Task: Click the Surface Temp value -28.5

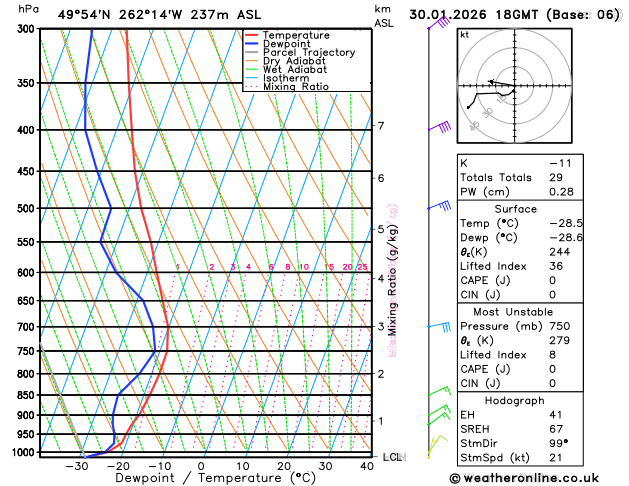Action: coord(566,223)
